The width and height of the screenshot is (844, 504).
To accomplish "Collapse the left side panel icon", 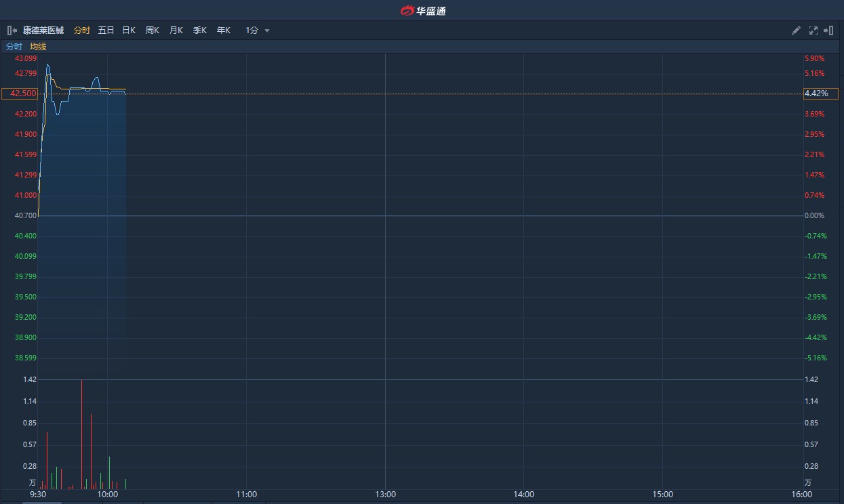I will [12, 30].
